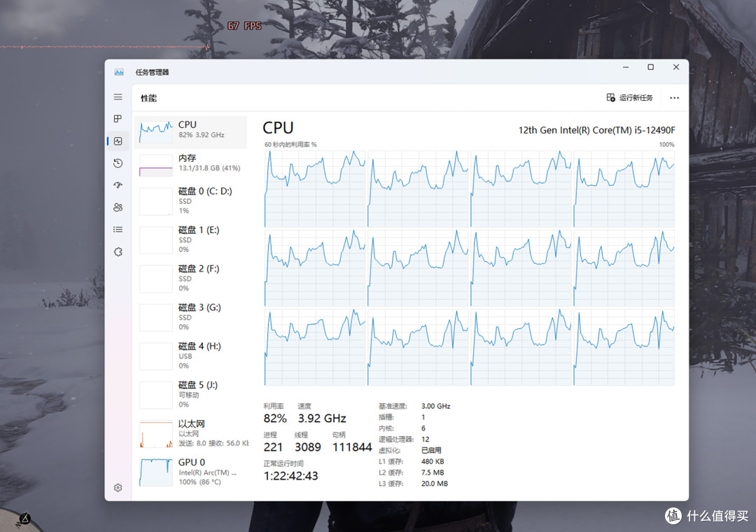Click the 82% utilization value
This screenshot has width=756, height=532.
click(275, 418)
